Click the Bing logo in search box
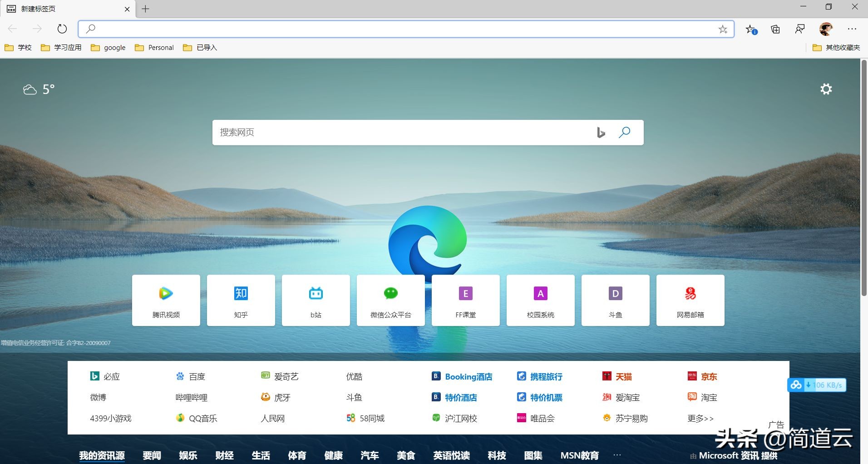868x464 pixels. [x=601, y=133]
